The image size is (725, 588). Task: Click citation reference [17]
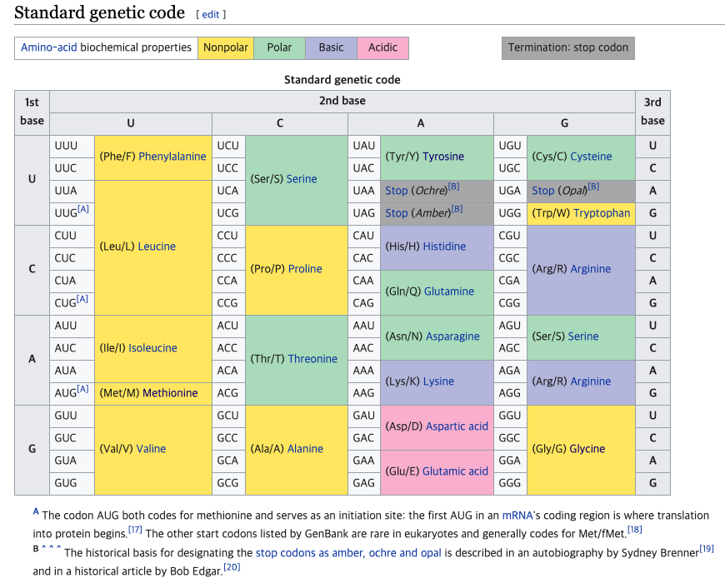point(135,529)
